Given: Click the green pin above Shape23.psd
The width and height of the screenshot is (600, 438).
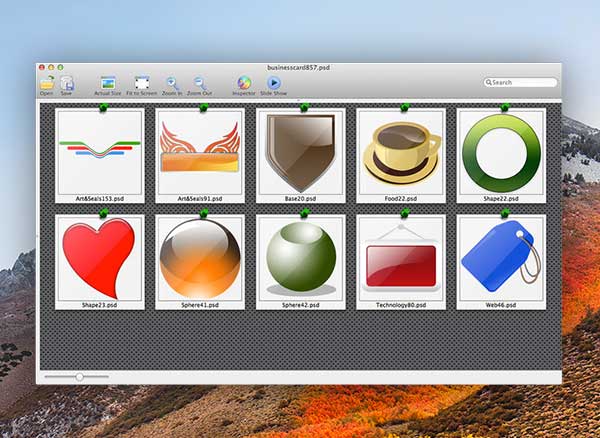Looking at the screenshot, I should click(104, 213).
